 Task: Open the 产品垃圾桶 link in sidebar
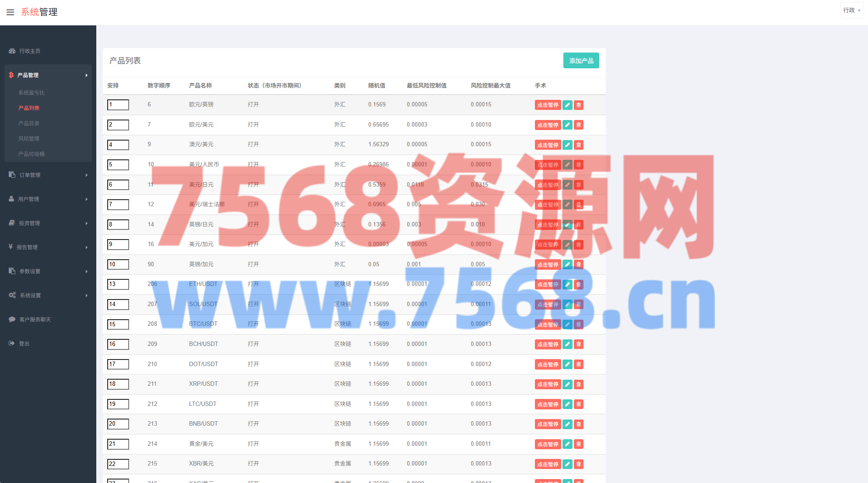click(32, 154)
